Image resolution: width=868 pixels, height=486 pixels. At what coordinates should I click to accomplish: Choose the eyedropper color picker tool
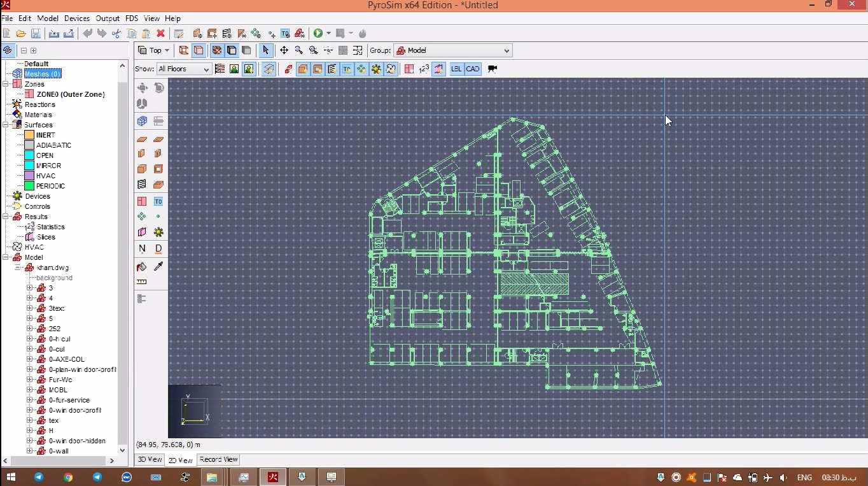point(158,266)
